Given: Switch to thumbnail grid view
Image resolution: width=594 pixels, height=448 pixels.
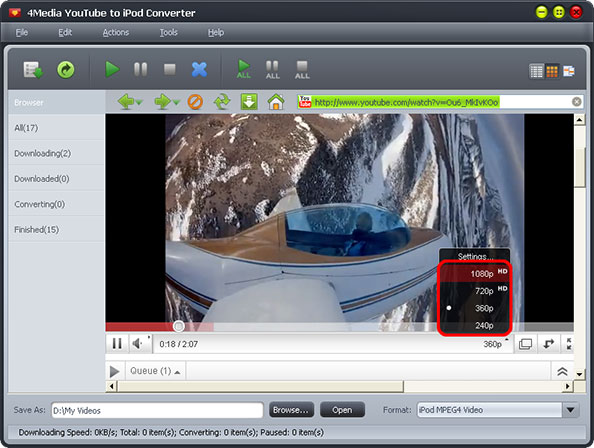Looking at the screenshot, I should coord(552,71).
